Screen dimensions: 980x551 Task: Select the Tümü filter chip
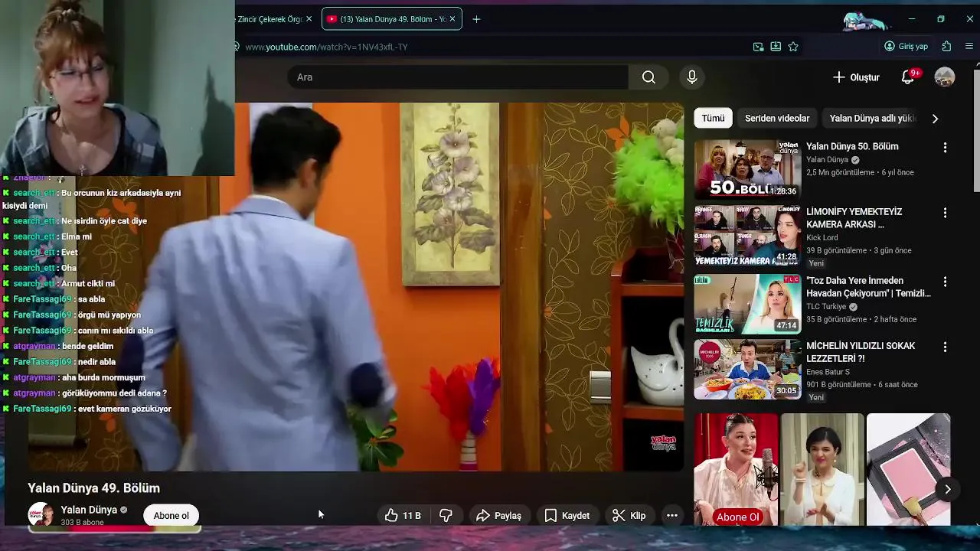(714, 119)
